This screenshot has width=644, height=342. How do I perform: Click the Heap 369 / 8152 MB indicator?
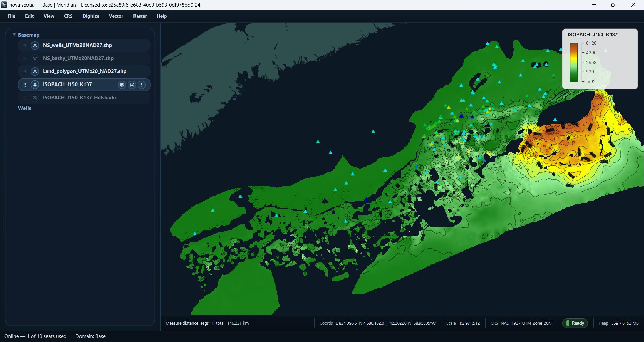click(x=619, y=323)
